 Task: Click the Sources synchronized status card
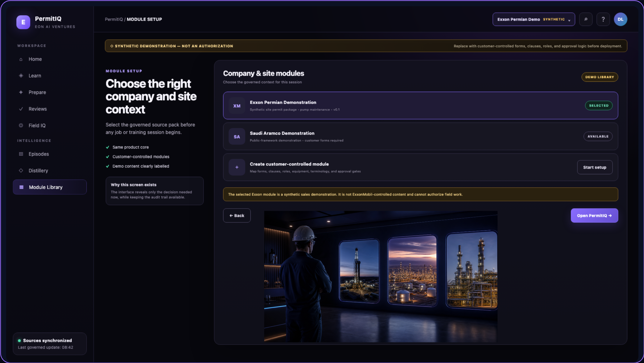click(x=50, y=344)
